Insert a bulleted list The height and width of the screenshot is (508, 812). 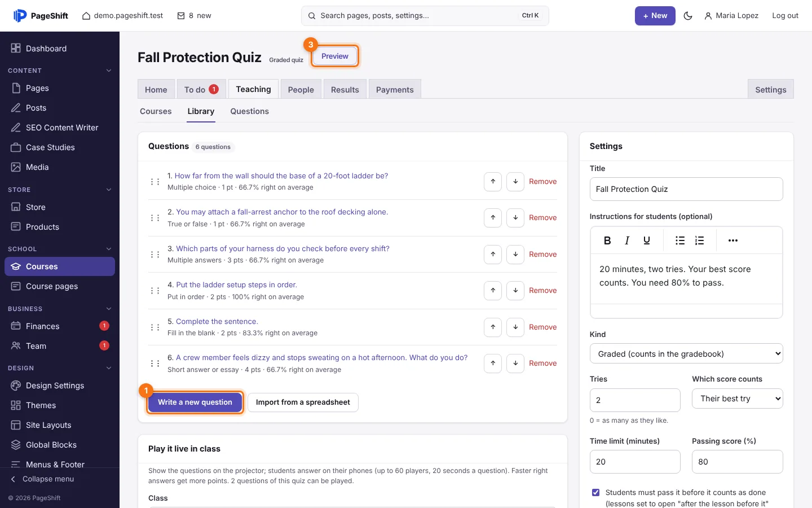click(680, 240)
